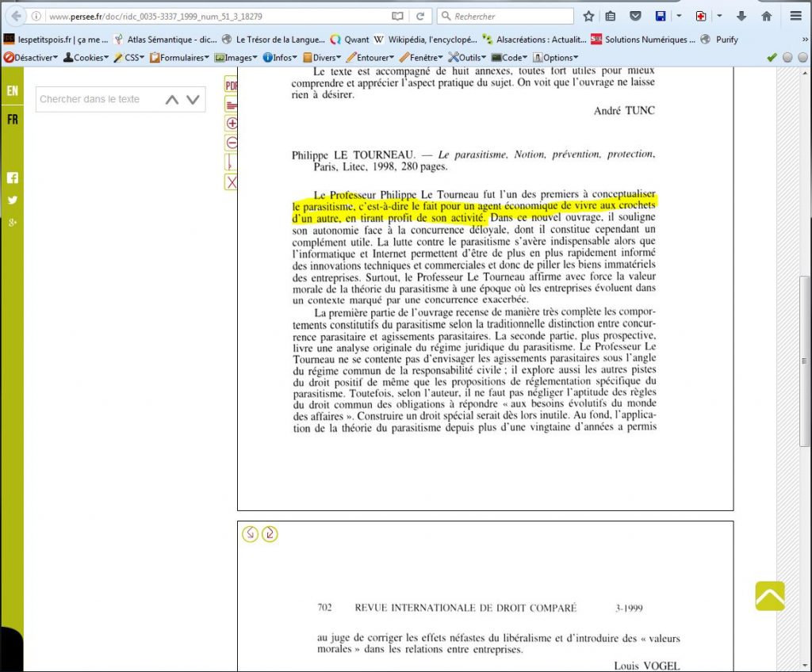
Task: Click the PDF download icon
Action: click(x=232, y=86)
